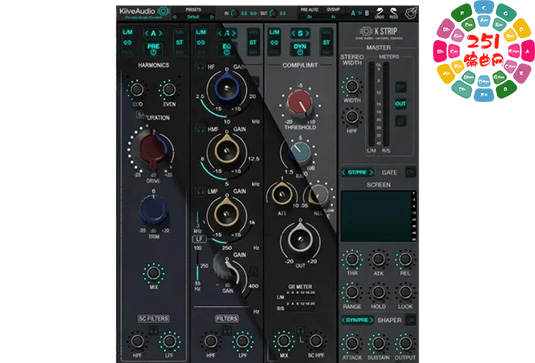Click the HF band headphone solo icon
This screenshot has width=535, height=363.
pyautogui.click(x=200, y=66)
